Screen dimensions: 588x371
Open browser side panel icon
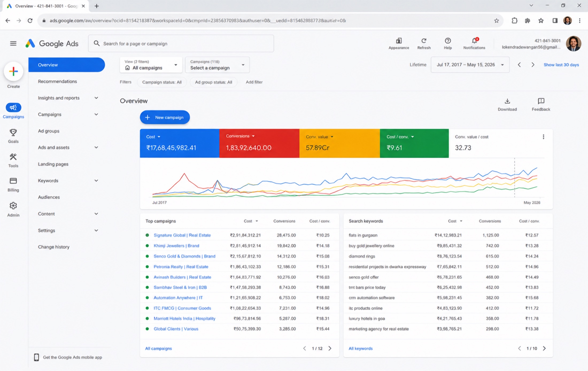(555, 21)
